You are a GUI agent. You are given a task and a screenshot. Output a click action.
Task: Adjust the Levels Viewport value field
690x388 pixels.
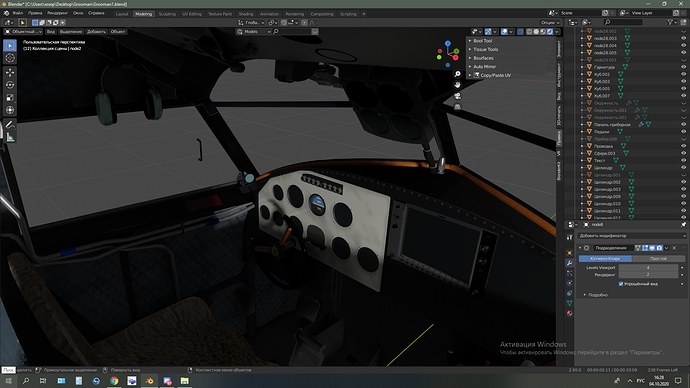pos(648,267)
